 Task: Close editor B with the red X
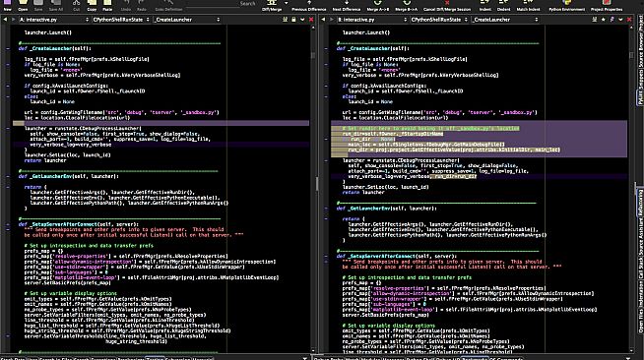coord(629,20)
